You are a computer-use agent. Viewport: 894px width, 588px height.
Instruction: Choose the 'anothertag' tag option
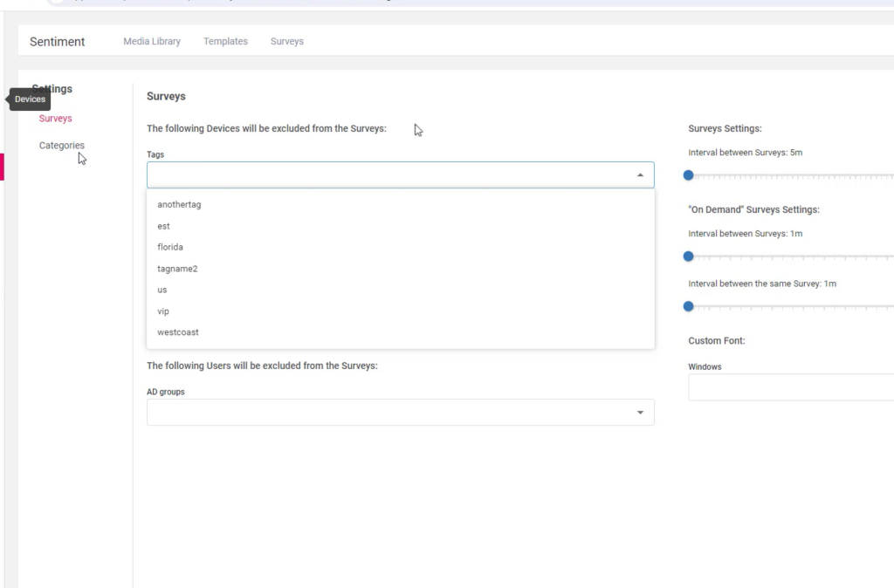[x=179, y=204]
